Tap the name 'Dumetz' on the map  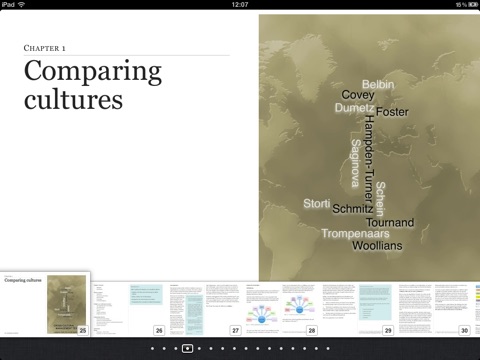[x=354, y=108]
